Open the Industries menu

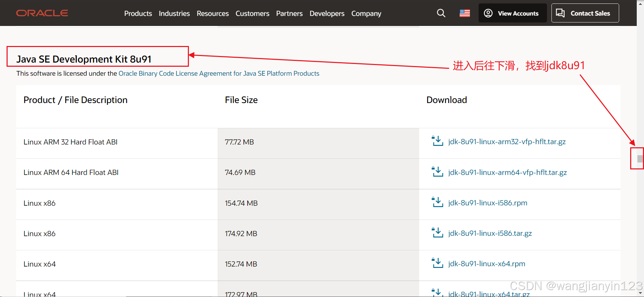(174, 13)
